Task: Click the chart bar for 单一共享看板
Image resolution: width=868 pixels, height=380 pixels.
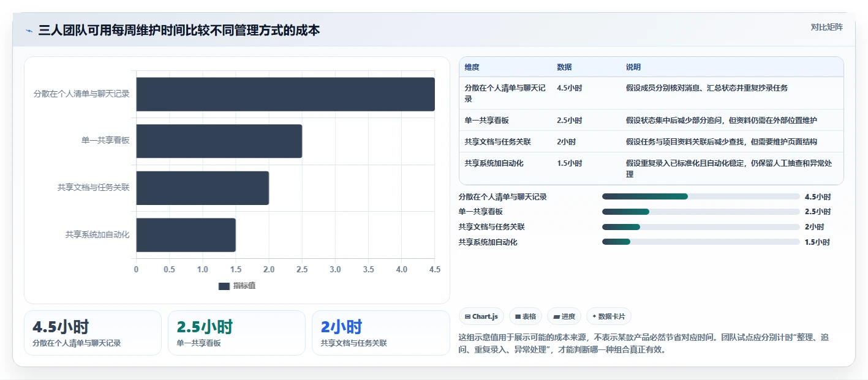Action: (219, 141)
